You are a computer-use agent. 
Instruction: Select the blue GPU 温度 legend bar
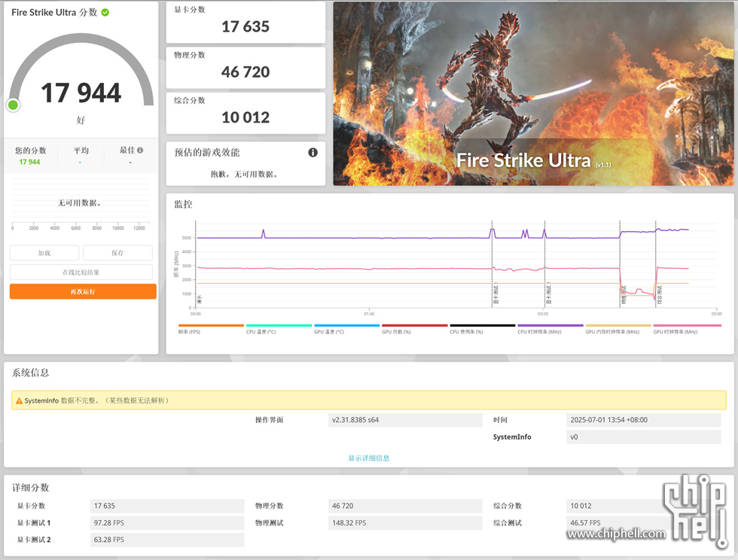(347, 325)
